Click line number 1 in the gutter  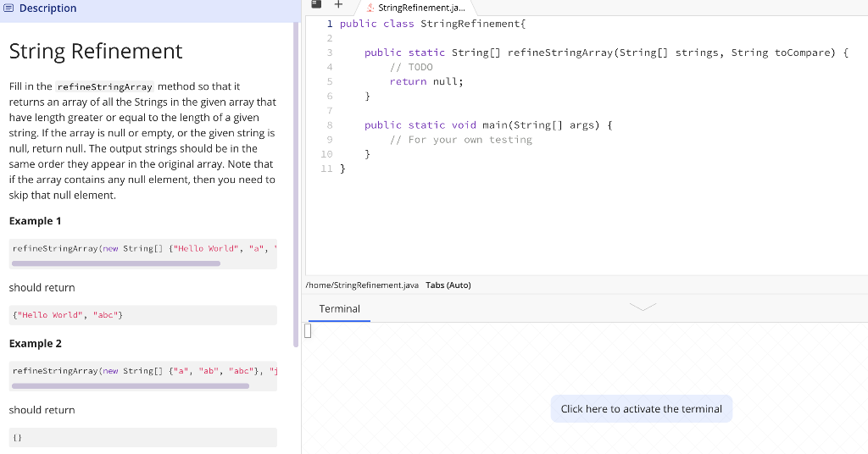point(330,24)
